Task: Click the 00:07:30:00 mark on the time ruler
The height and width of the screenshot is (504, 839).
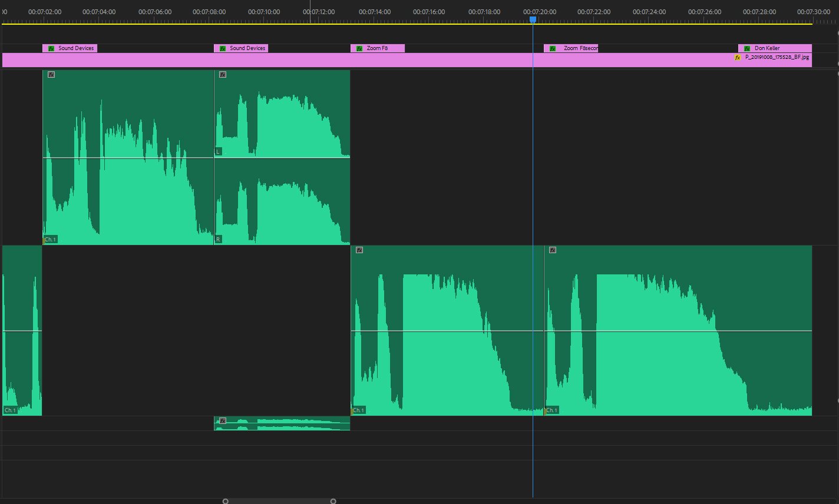Action: click(x=814, y=12)
